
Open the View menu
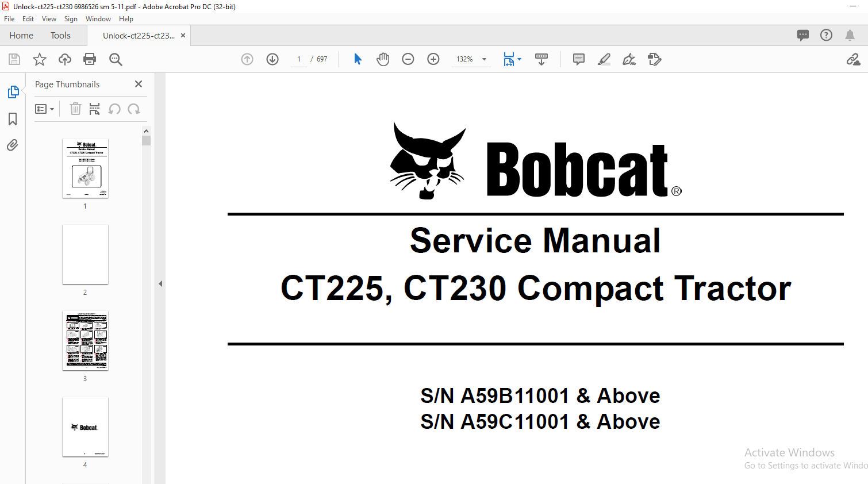coord(49,19)
